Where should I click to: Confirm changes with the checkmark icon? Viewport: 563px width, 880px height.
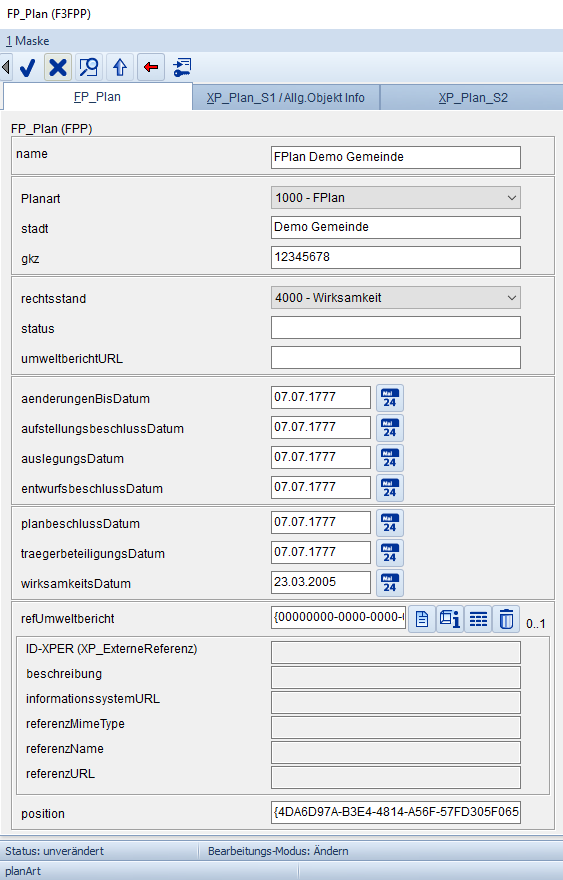[x=28, y=67]
